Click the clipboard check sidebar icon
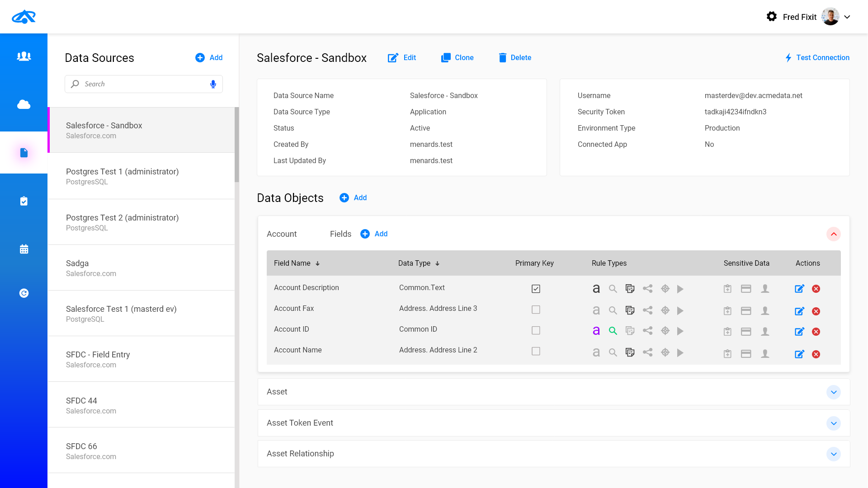This screenshot has width=868, height=488. point(24,201)
